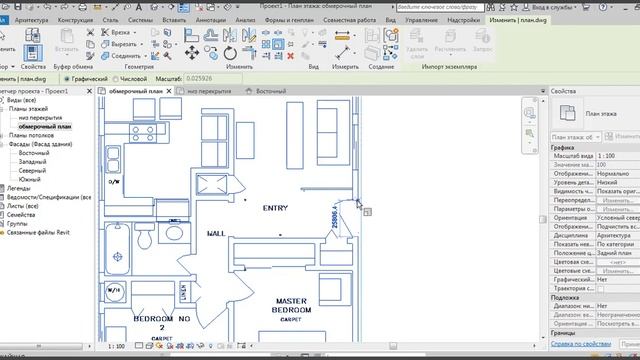Choose the Copy tool with two circles
This screenshot has width=640, height=360.
tap(211, 53)
